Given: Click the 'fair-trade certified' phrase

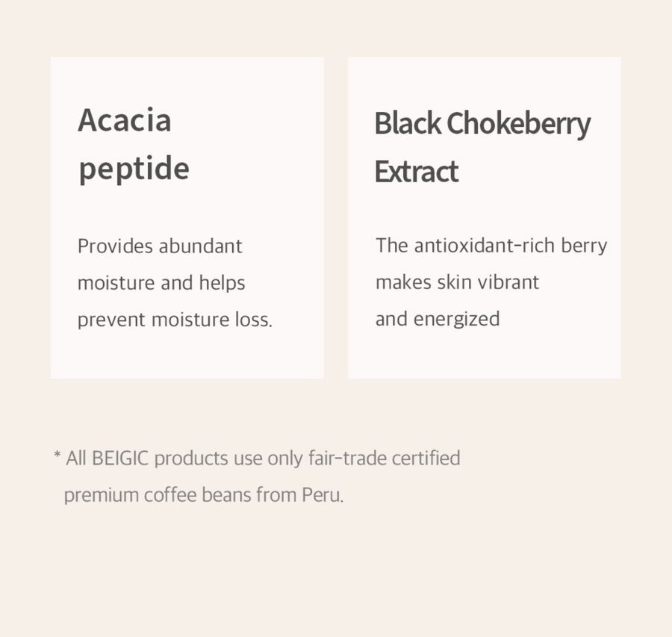Looking at the screenshot, I should coord(385,459).
